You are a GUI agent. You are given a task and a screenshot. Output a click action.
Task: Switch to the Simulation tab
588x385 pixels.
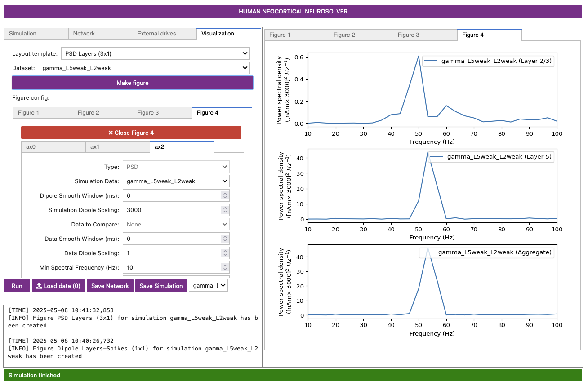(36, 34)
